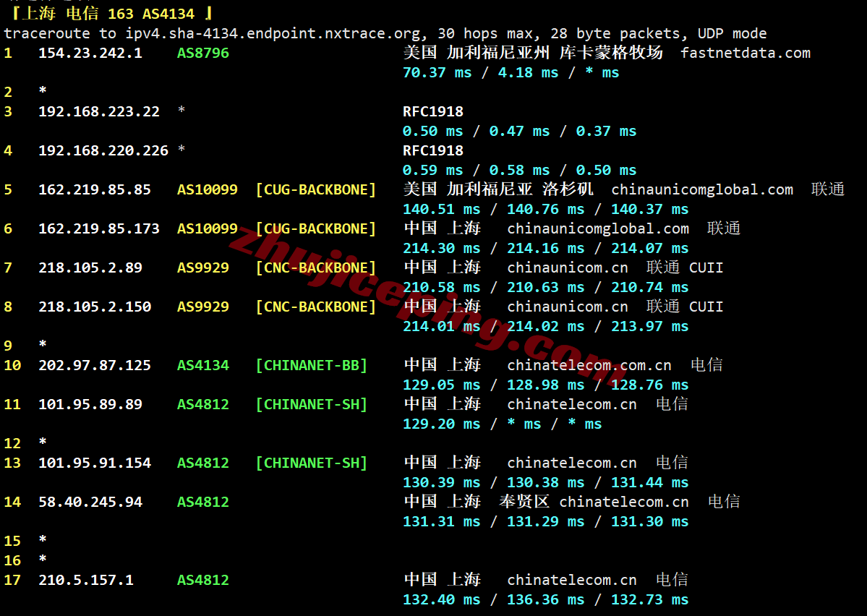867x616 pixels.
Task: Click the 129.05 ms latency value
Action: pyautogui.click(x=442, y=385)
